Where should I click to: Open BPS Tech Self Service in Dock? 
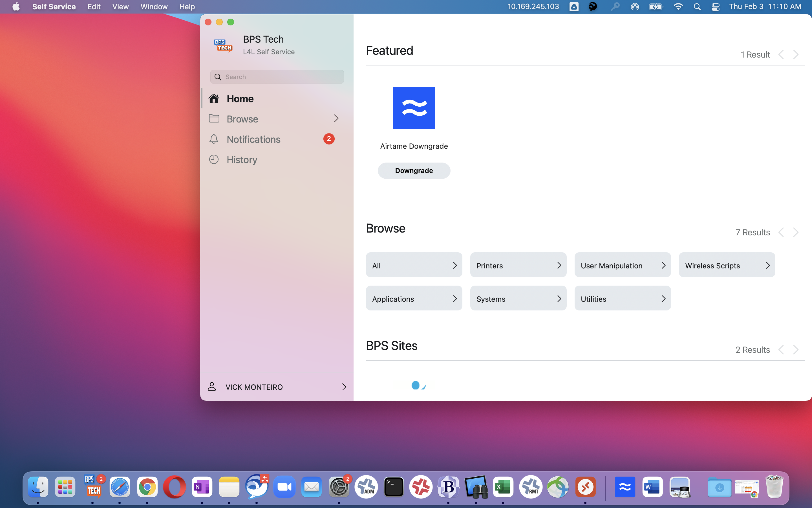click(93, 487)
